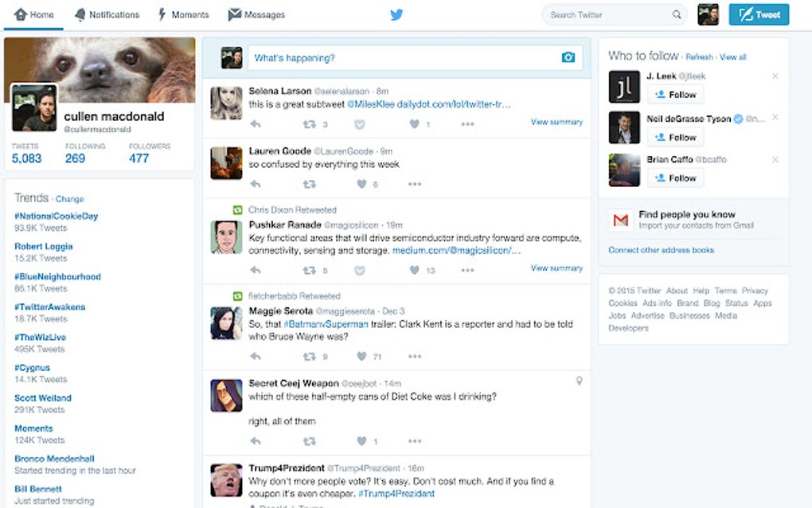Retweet Lauren Goode's tweet

[x=309, y=184]
